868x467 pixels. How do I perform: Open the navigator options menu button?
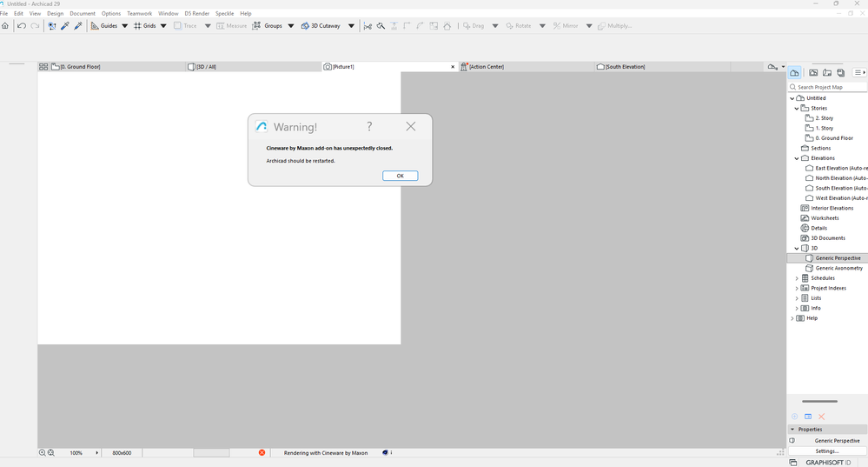[x=859, y=72]
